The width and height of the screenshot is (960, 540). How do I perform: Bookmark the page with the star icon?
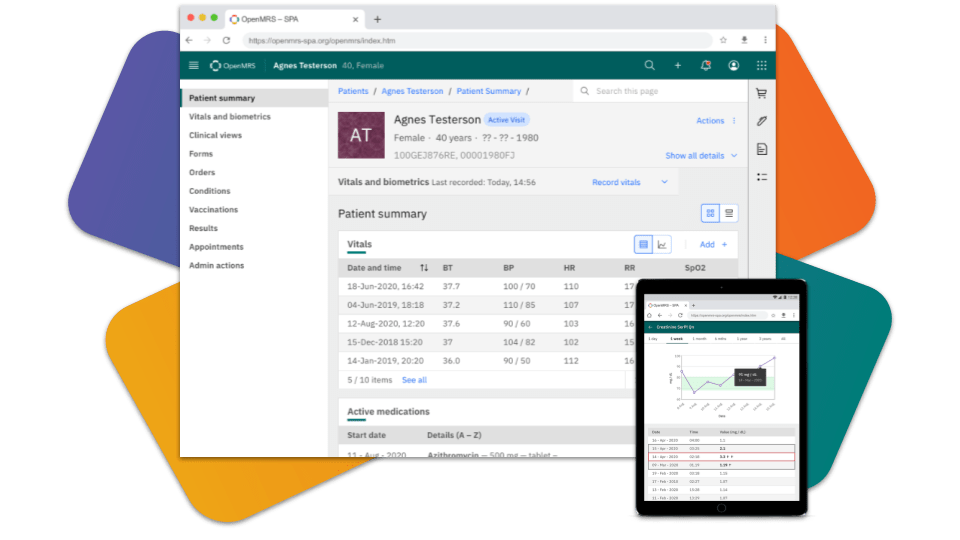[723, 40]
